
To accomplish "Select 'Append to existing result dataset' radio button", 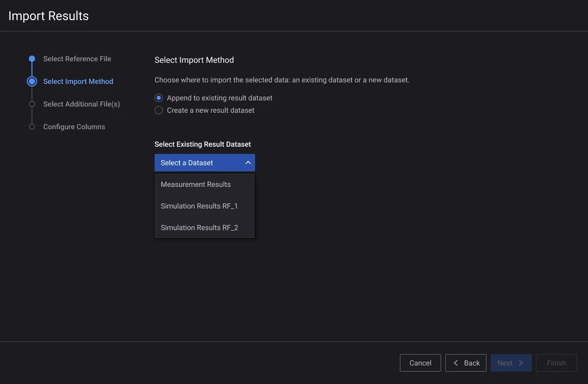I will pyautogui.click(x=159, y=98).
